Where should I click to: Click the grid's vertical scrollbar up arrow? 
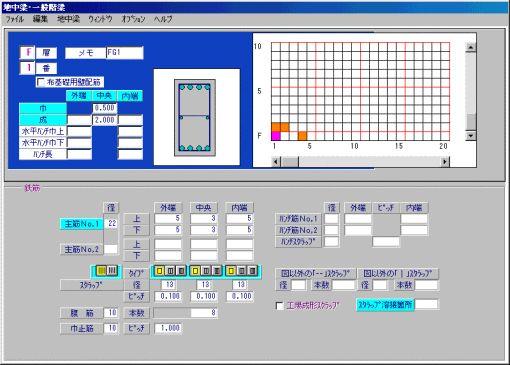470,47
